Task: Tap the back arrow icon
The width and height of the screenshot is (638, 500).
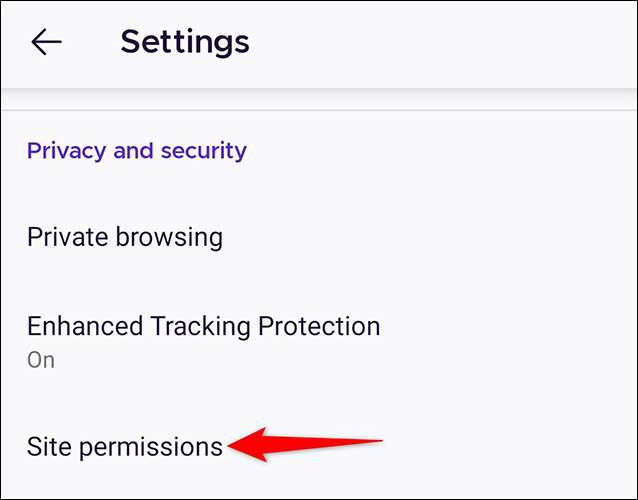Action: [x=46, y=42]
